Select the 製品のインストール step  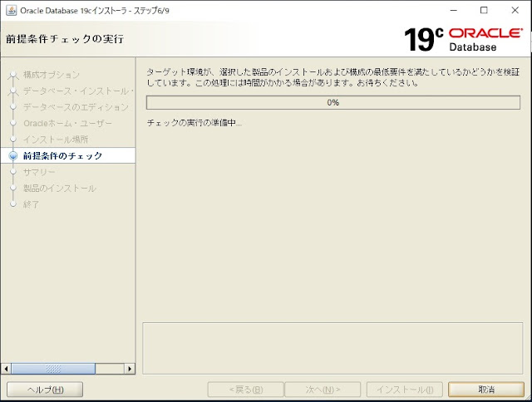(x=60, y=188)
